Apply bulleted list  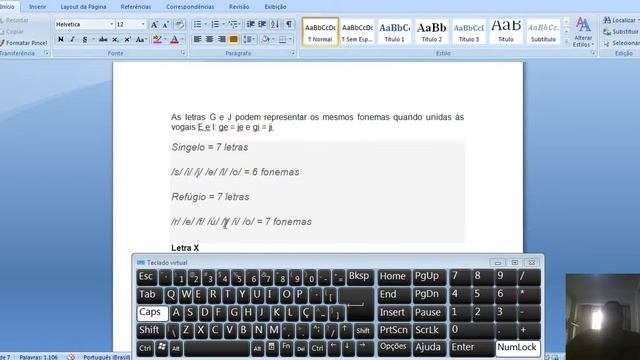(197, 24)
